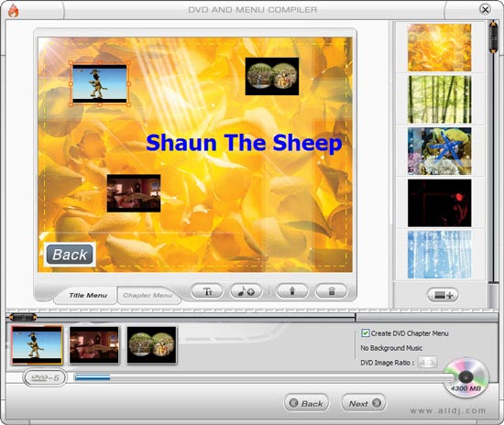Select the yellow petals background thumbnail
Viewport: 504px width, 425px height.
[439, 48]
